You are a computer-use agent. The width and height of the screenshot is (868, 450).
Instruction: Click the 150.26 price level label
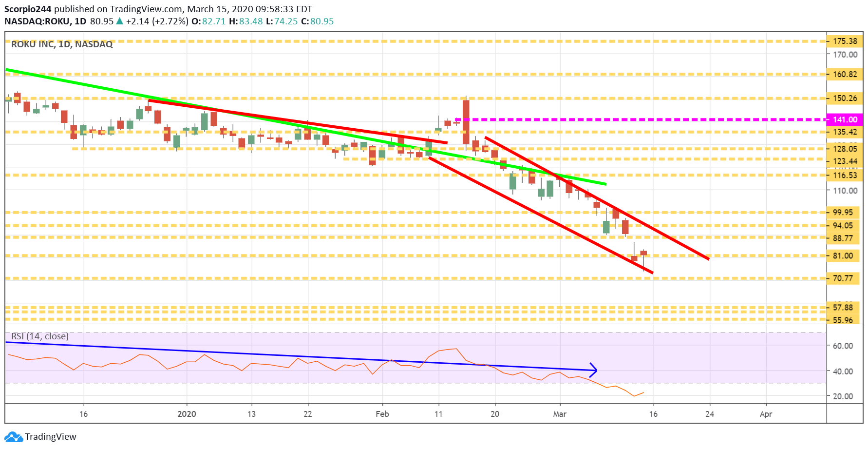point(845,98)
